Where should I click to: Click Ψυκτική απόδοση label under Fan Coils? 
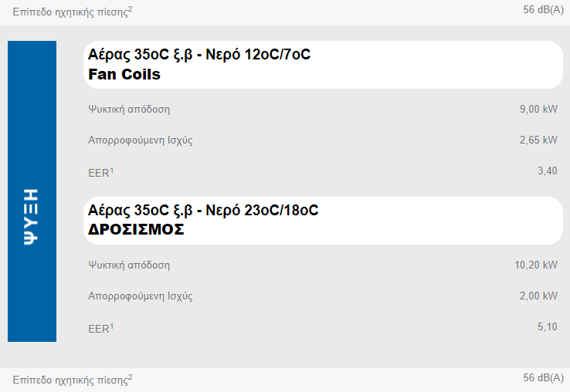(x=129, y=110)
